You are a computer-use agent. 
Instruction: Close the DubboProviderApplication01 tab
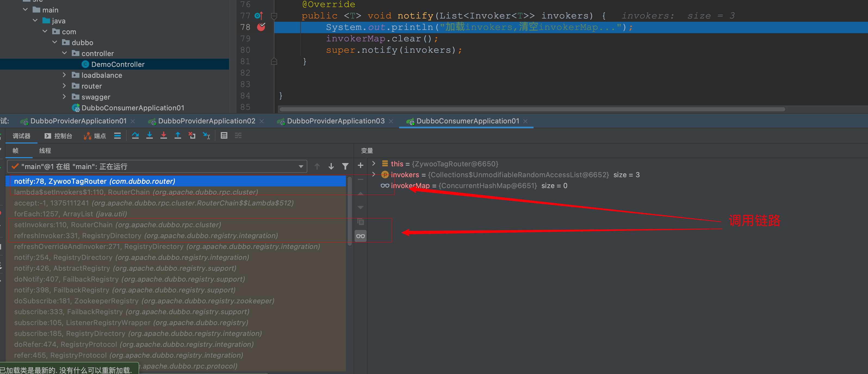click(x=133, y=121)
